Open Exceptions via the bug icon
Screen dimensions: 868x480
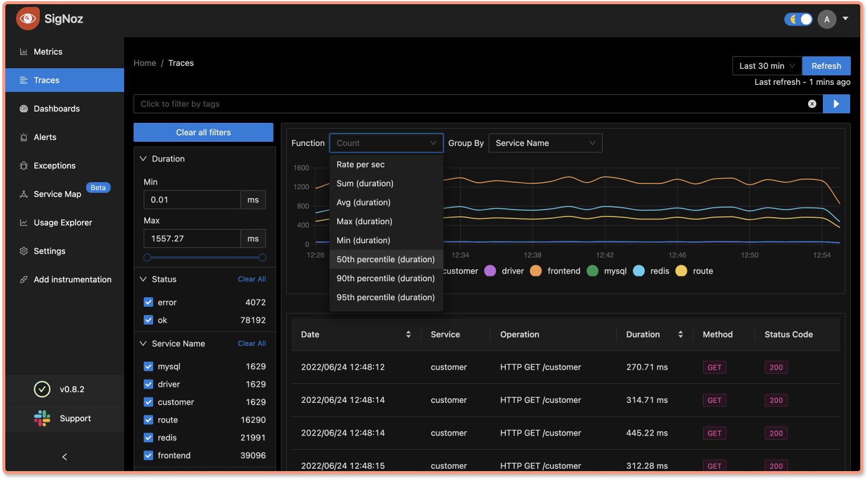point(24,166)
